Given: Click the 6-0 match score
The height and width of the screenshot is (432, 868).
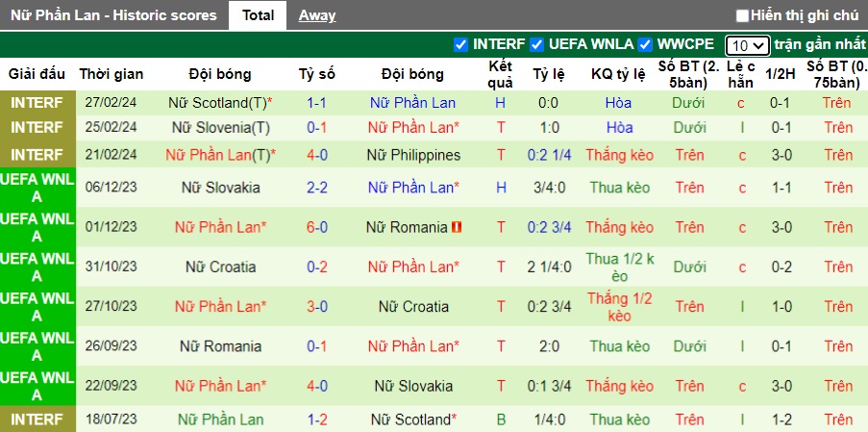Looking at the screenshot, I should pos(317,227).
